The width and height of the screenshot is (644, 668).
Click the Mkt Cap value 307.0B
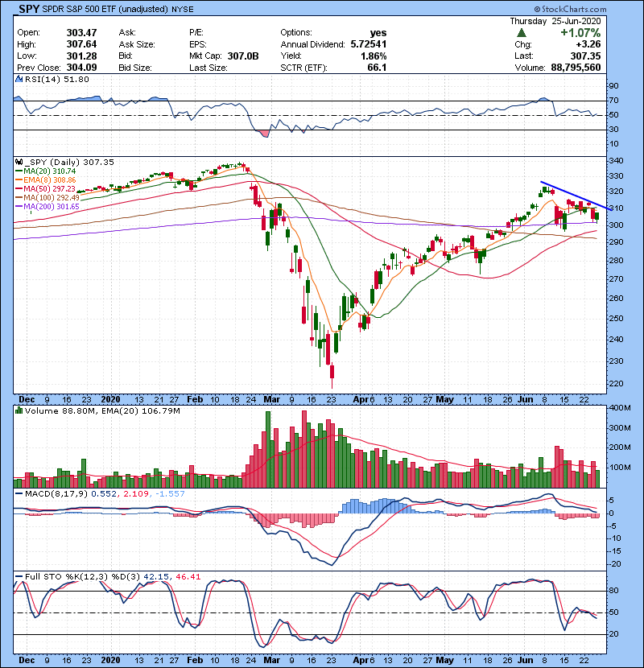pyautogui.click(x=243, y=56)
